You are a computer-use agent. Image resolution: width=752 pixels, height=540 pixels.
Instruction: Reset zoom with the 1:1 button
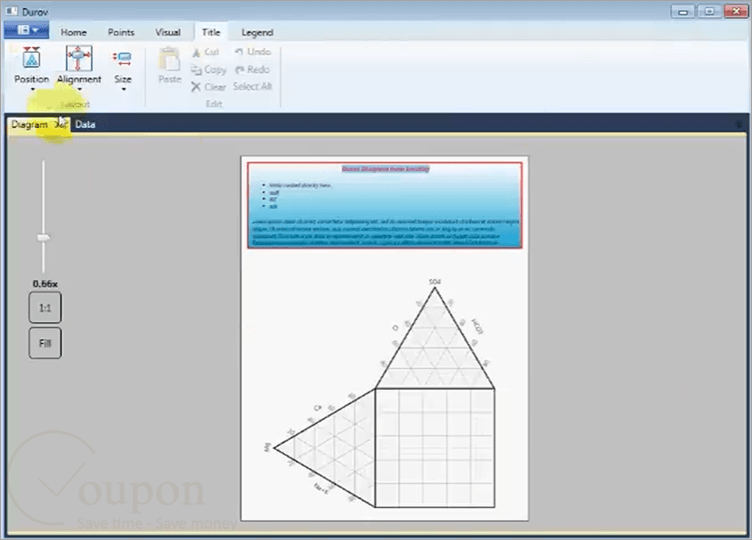[x=45, y=307]
